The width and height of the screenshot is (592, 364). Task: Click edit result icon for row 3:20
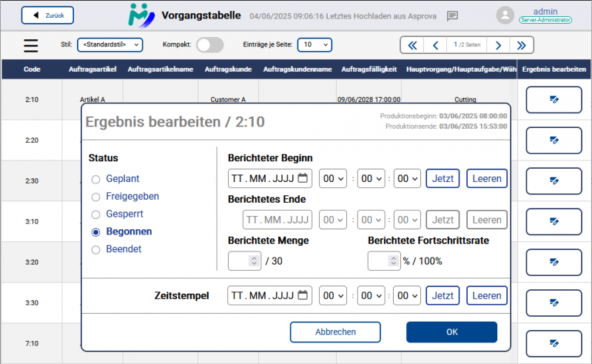pyautogui.click(x=554, y=262)
